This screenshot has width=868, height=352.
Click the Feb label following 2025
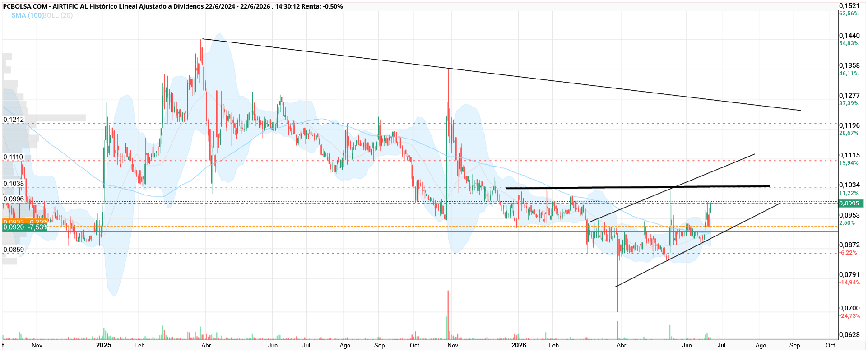(x=139, y=346)
